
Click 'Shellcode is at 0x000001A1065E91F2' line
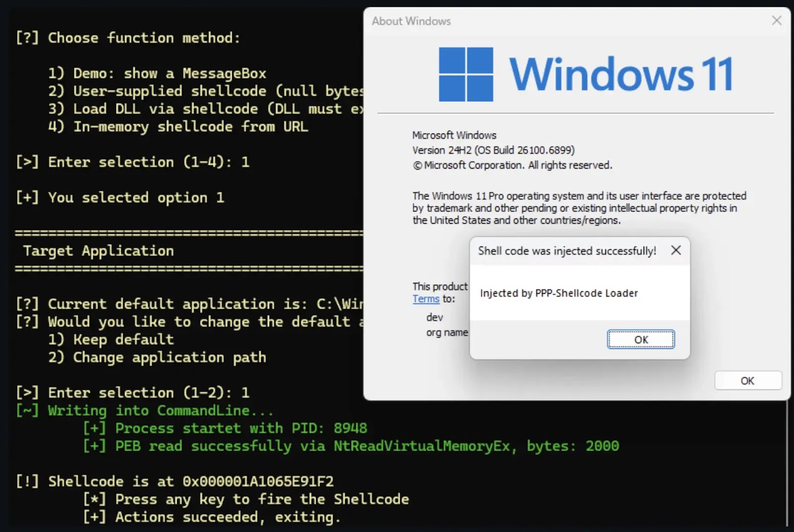[175, 481]
